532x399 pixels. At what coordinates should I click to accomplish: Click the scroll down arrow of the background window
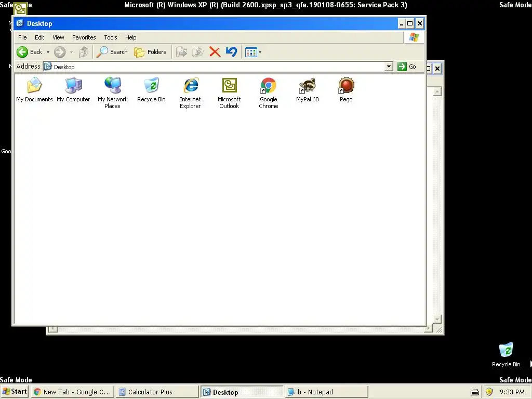point(437,320)
